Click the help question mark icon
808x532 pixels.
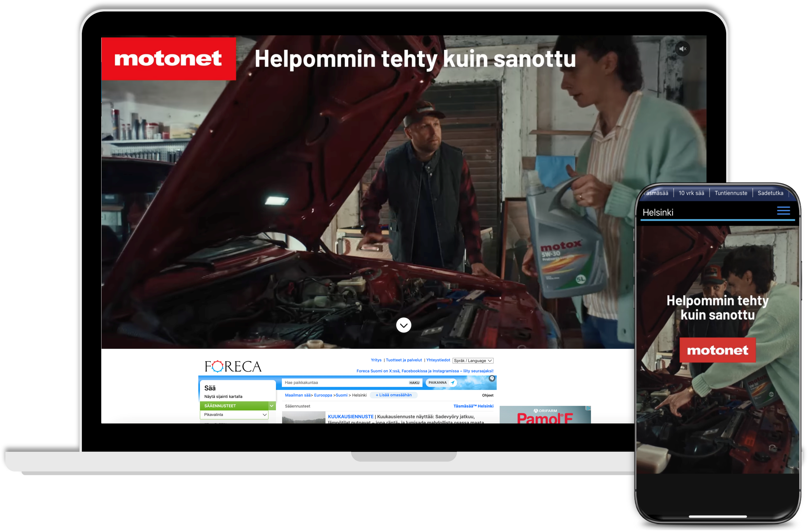tap(492, 378)
